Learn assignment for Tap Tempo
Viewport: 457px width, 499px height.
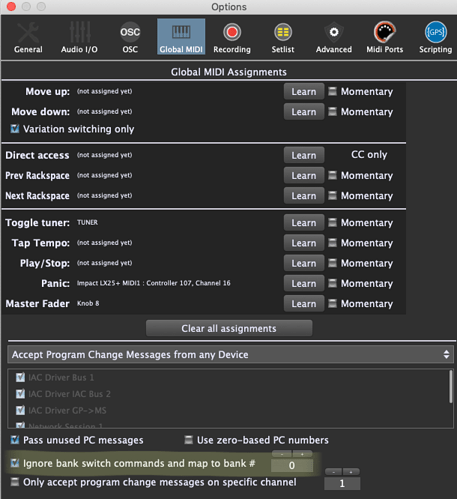pos(304,243)
